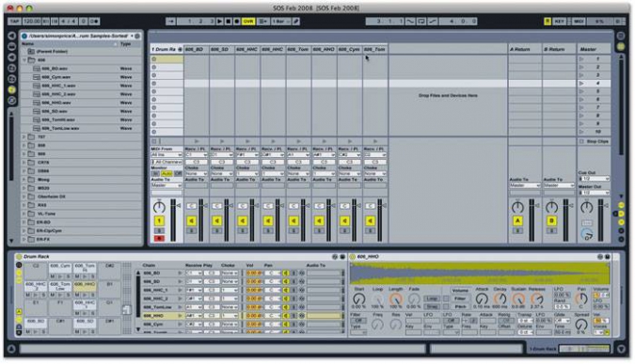Screen dimensions: 635x364
Task: Click the transport Play button
Action: pyautogui.click(x=219, y=21)
